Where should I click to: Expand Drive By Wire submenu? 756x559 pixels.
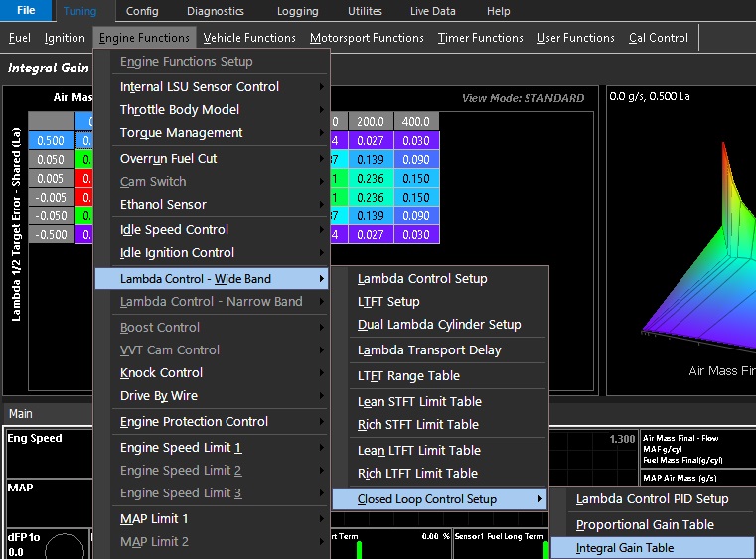click(x=213, y=395)
